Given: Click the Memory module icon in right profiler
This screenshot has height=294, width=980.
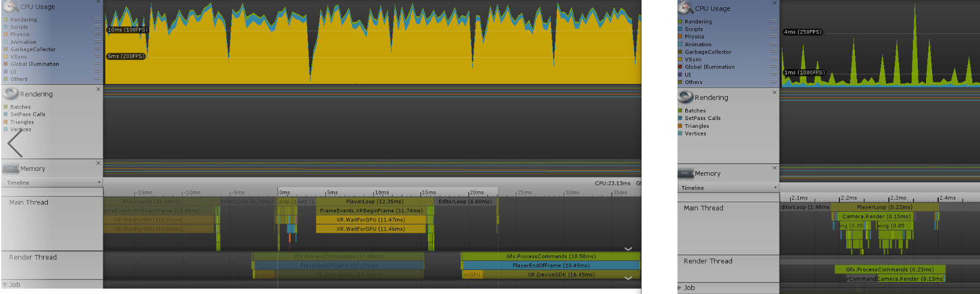Looking at the screenshot, I should pyautogui.click(x=685, y=173).
